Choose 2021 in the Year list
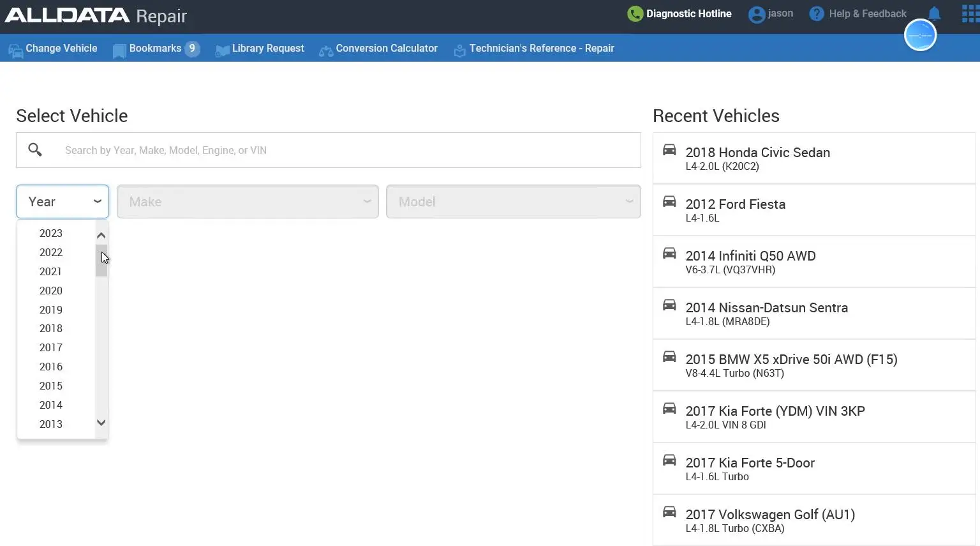Screen dimensions: 980x546 pos(51,271)
